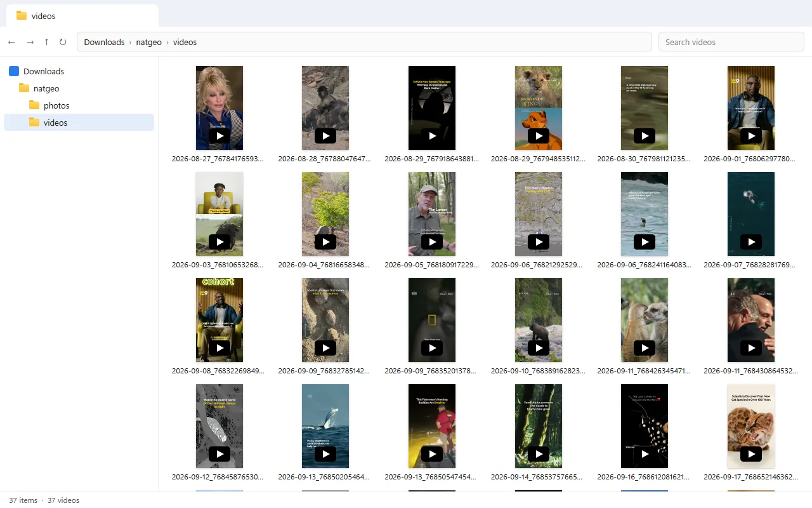Select video 2026-09-16_768612081621 thumbnail

645,426
